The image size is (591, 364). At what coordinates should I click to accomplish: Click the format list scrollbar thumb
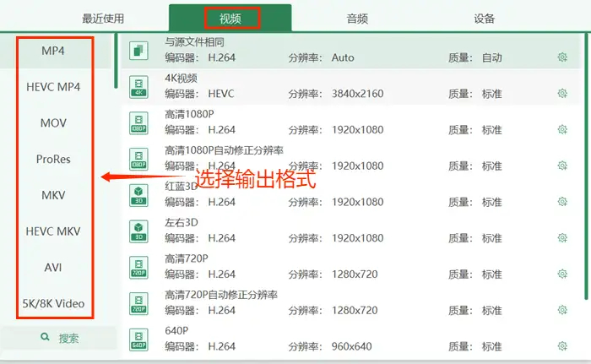(x=117, y=61)
